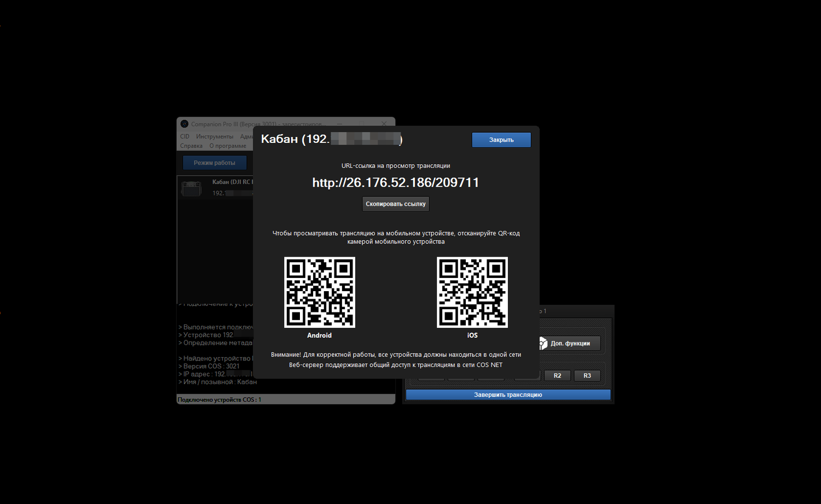Select the DJI RC controller device icon

pyautogui.click(x=191, y=189)
